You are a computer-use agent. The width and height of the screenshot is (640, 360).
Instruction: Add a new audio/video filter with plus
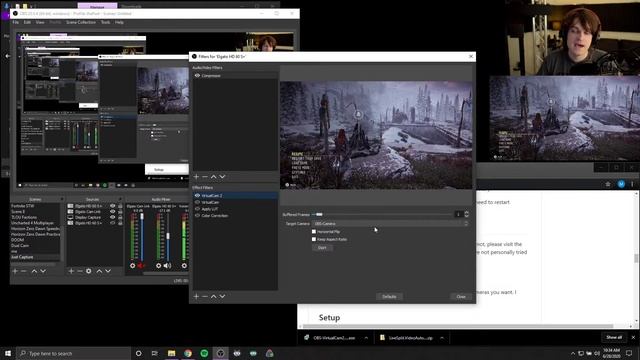pyautogui.click(x=196, y=177)
